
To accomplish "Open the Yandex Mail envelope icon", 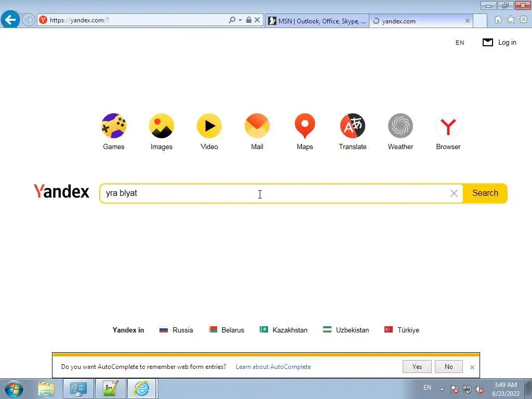I will point(257,126).
